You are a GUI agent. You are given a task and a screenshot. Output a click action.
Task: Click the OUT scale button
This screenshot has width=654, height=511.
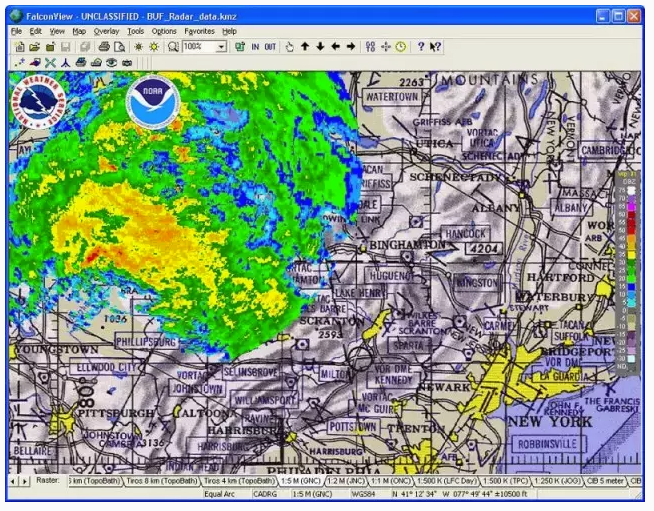pyautogui.click(x=270, y=47)
